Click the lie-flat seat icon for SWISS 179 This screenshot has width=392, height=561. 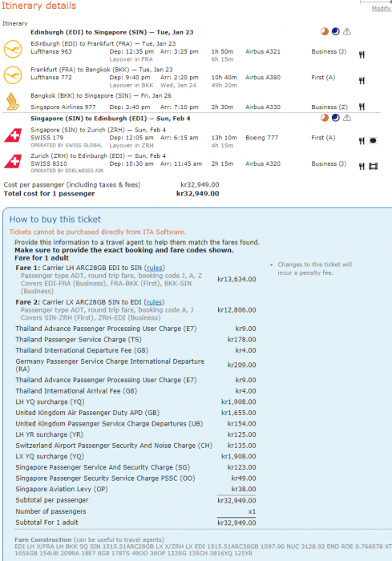pos(373,140)
